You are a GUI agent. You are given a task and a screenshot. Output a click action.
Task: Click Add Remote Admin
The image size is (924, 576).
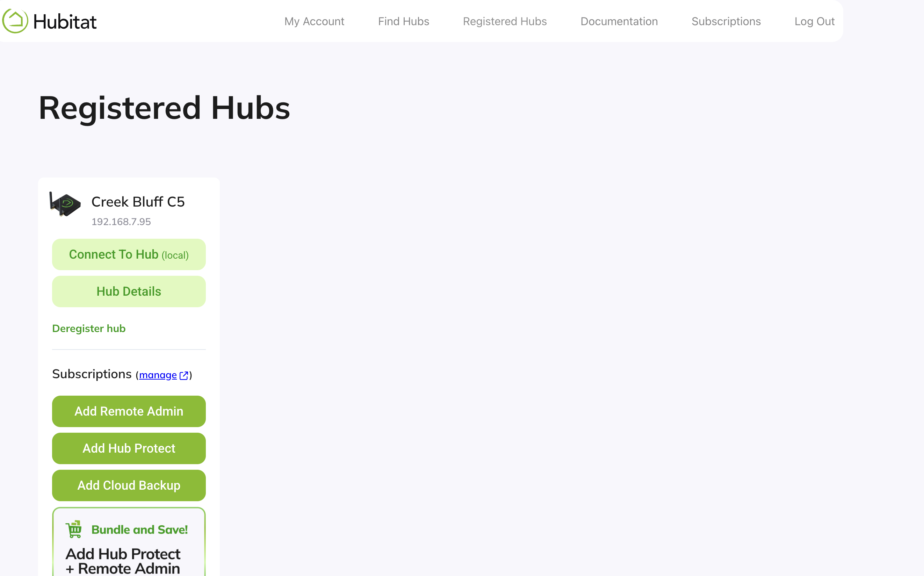tap(129, 411)
